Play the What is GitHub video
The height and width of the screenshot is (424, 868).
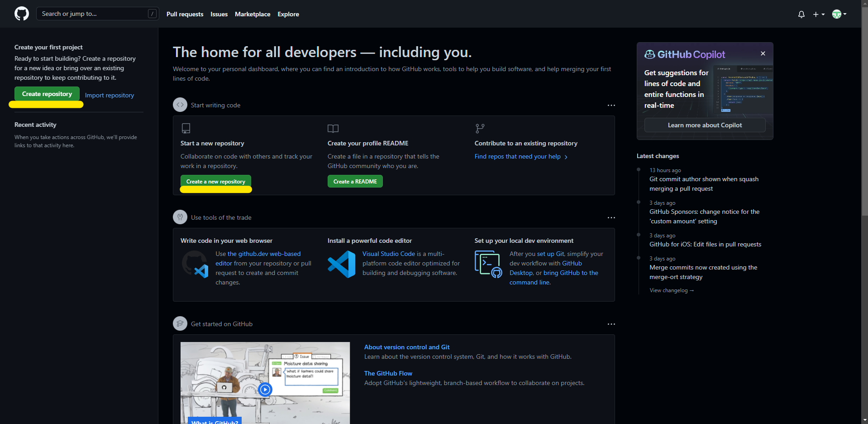(x=265, y=389)
